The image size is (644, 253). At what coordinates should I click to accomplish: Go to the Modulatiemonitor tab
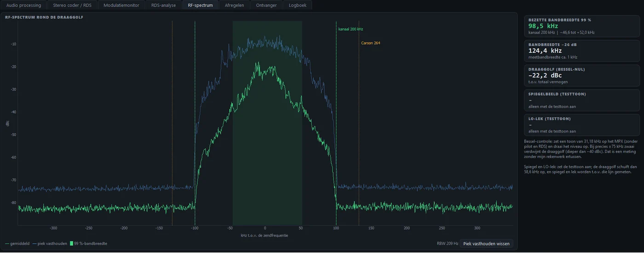click(121, 5)
